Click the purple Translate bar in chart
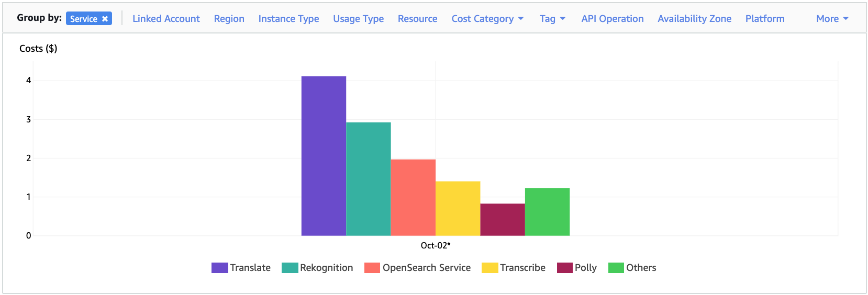 pos(324,156)
